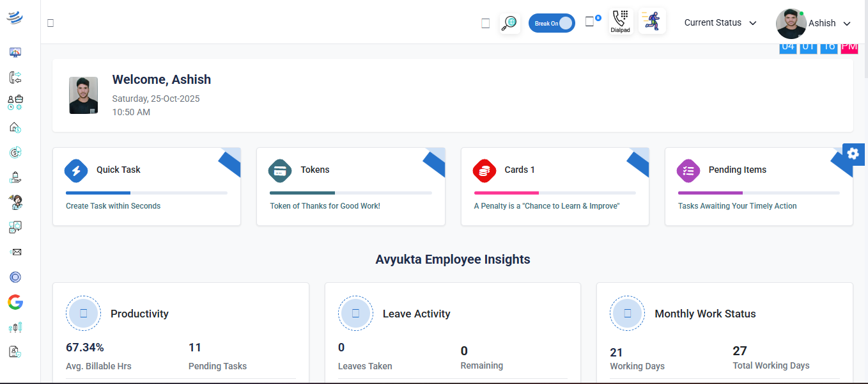Click the running man icon
The image size is (868, 384).
[652, 21]
